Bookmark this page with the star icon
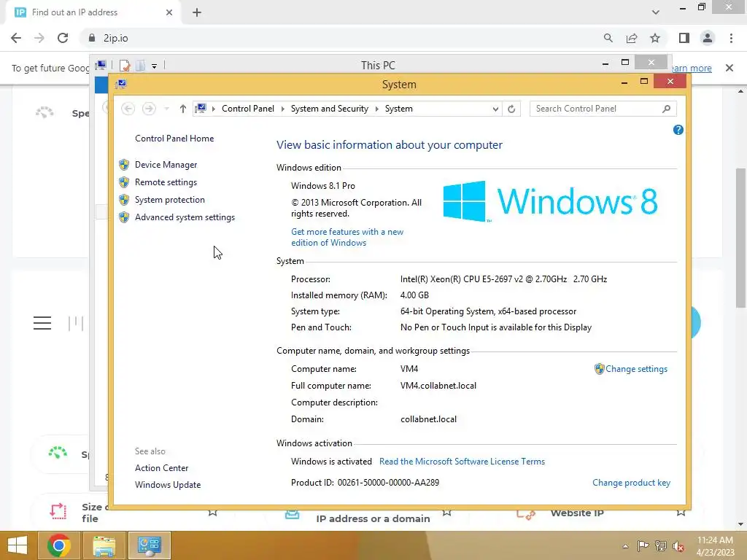 coord(655,38)
